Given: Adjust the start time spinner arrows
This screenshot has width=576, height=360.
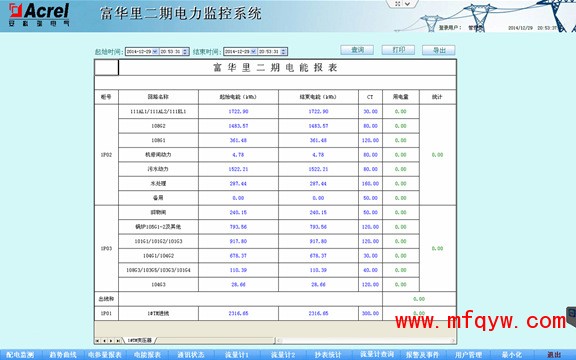Looking at the screenshot, I should coord(186,52).
